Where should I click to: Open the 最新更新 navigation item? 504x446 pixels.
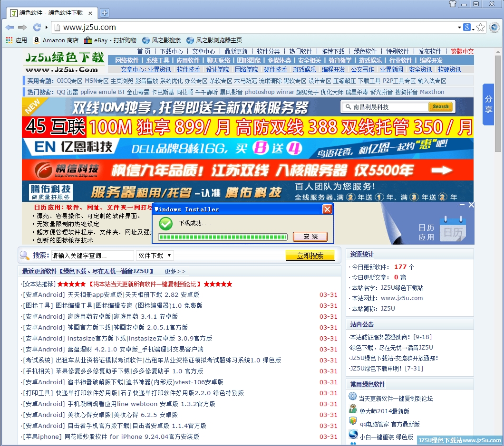[x=236, y=51]
